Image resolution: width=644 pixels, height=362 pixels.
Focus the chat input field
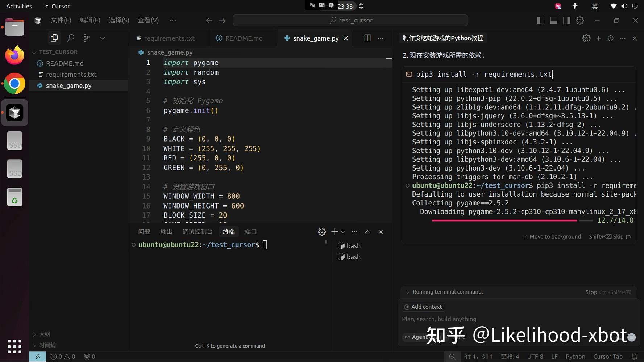click(518, 319)
